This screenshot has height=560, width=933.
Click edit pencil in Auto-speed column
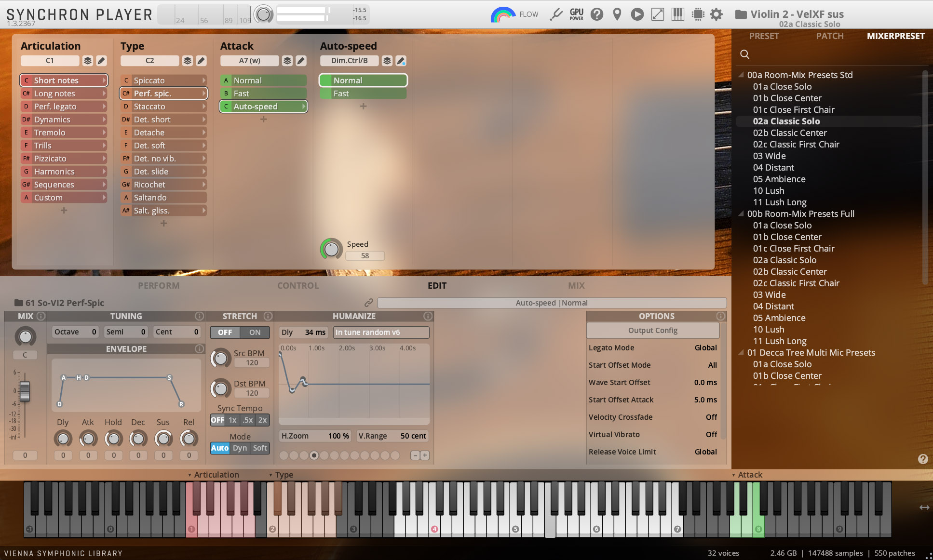401,61
